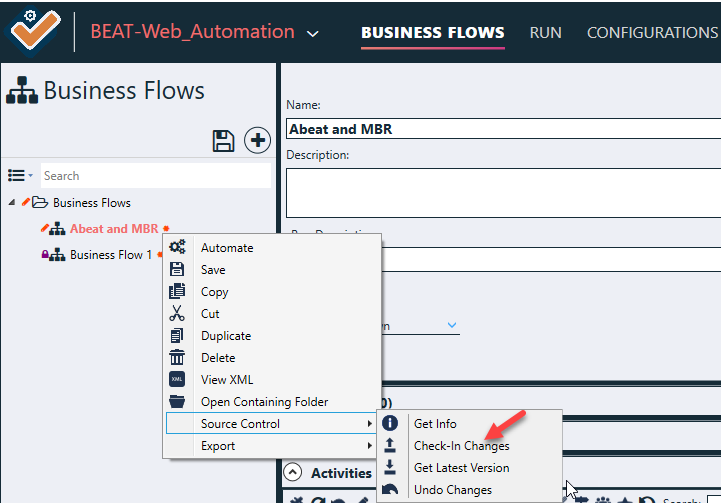Viewport: 721px width, 503px height.
Task: Select Check-In Changes from the submenu
Action: pyautogui.click(x=461, y=446)
